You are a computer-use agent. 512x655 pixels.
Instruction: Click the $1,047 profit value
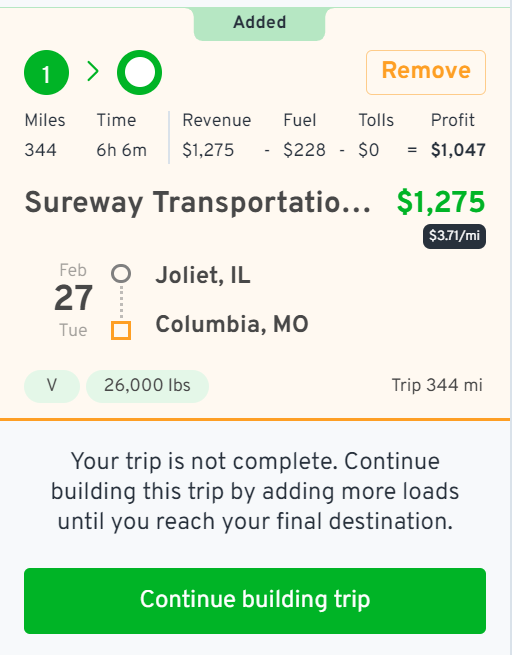[458, 150]
